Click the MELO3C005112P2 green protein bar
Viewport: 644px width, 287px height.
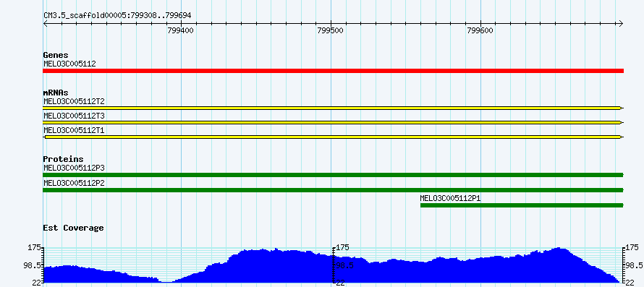tap(333, 190)
